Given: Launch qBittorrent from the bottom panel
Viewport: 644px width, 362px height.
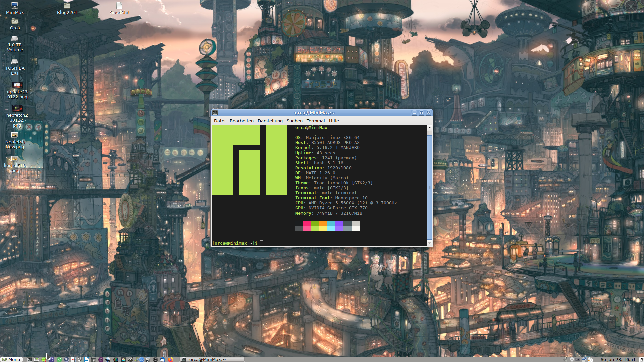Looking at the screenshot, I should (142, 359).
